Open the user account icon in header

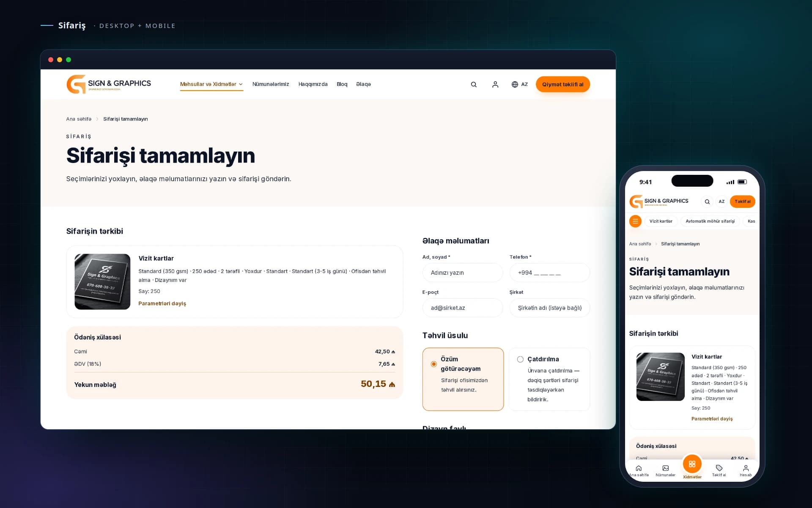click(x=495, y=84)
